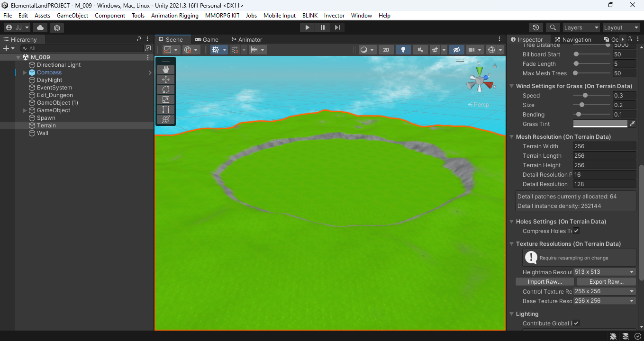Click the Export Raw button

(x=606, y=281)
